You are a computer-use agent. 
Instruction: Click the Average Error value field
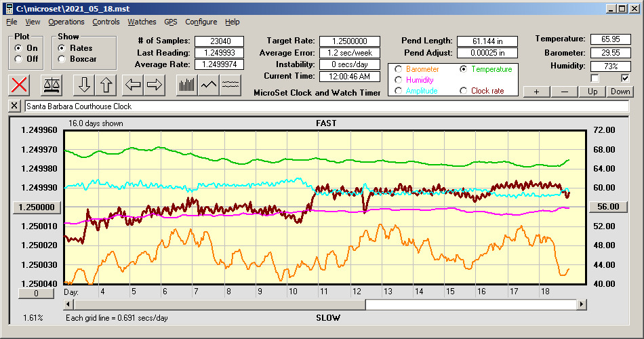coord(350,53)
